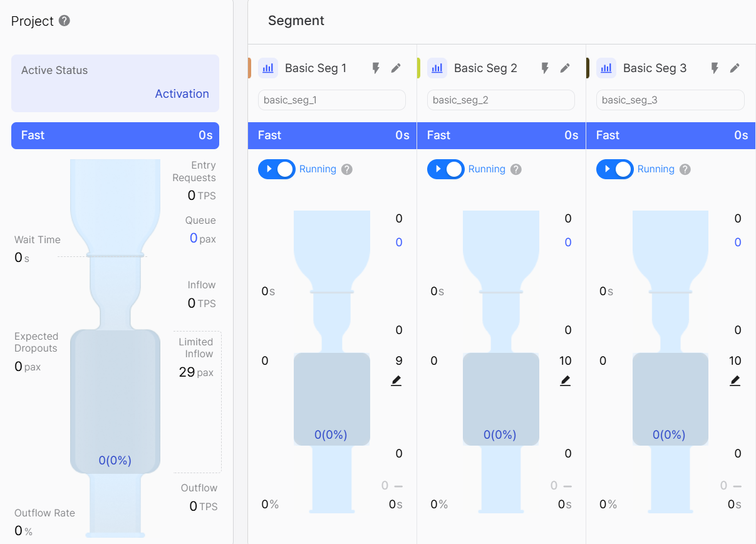Edit limited inflow value 9 in Seg 1
756x544 pixels.
click(x=396, y=380)
